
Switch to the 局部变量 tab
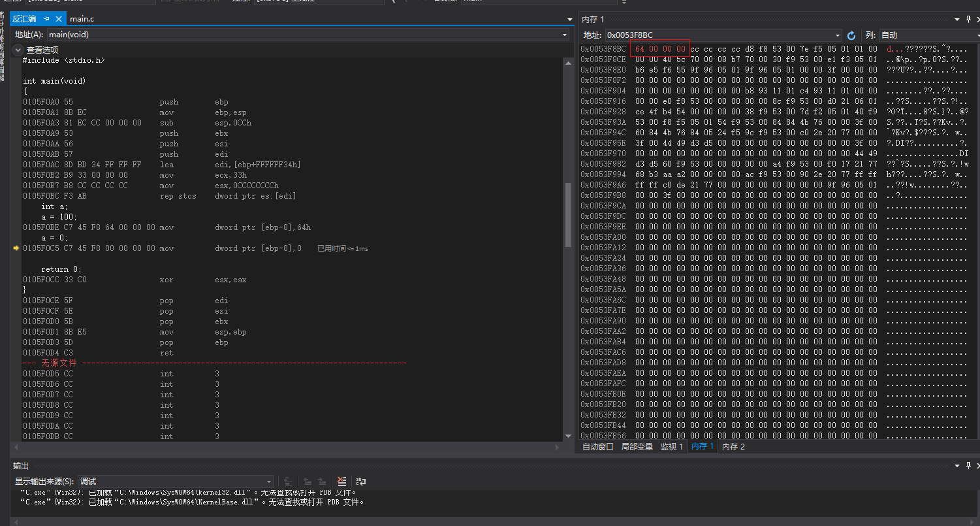pyautogui.click(x=637, y=447)
